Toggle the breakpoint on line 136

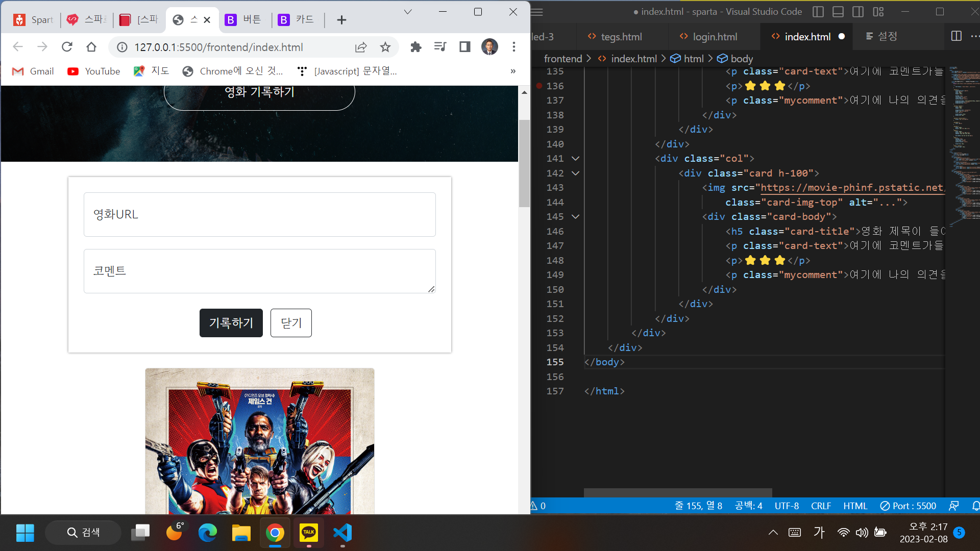(539, 86)
